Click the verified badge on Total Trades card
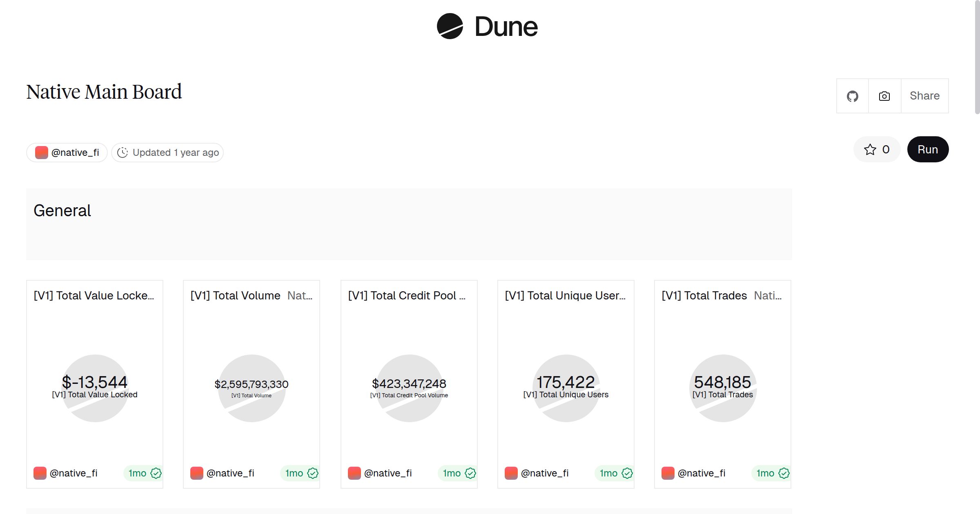 click(x=784, y=473)
